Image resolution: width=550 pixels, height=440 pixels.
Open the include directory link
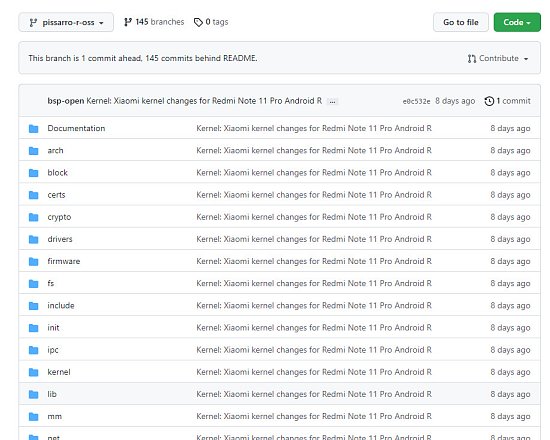pos(61,306)
